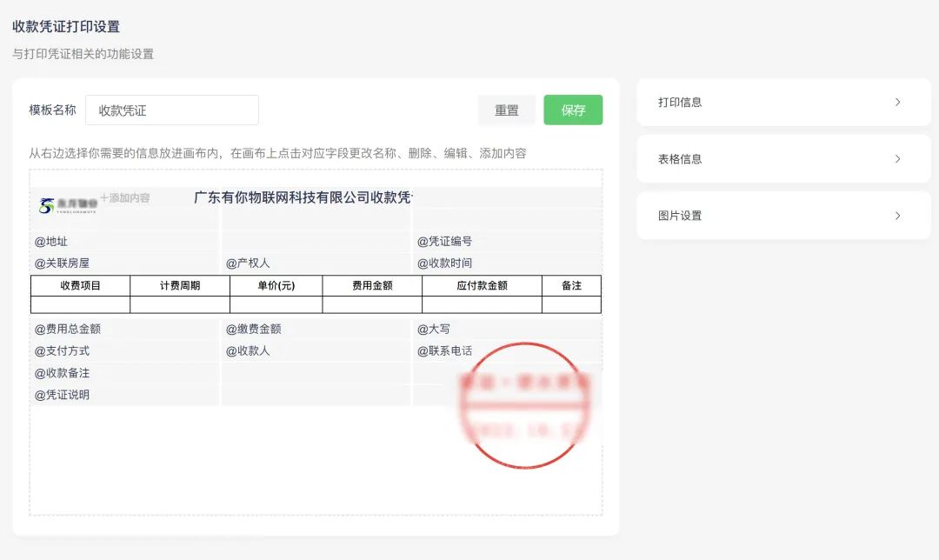Click the green 保存 button

coord(573,110)
